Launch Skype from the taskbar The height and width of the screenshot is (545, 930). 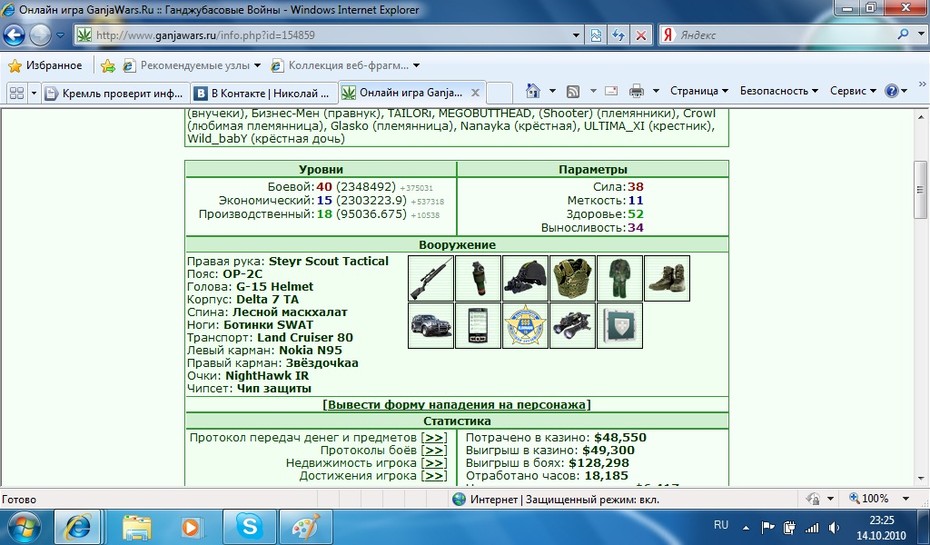point(249,526)
